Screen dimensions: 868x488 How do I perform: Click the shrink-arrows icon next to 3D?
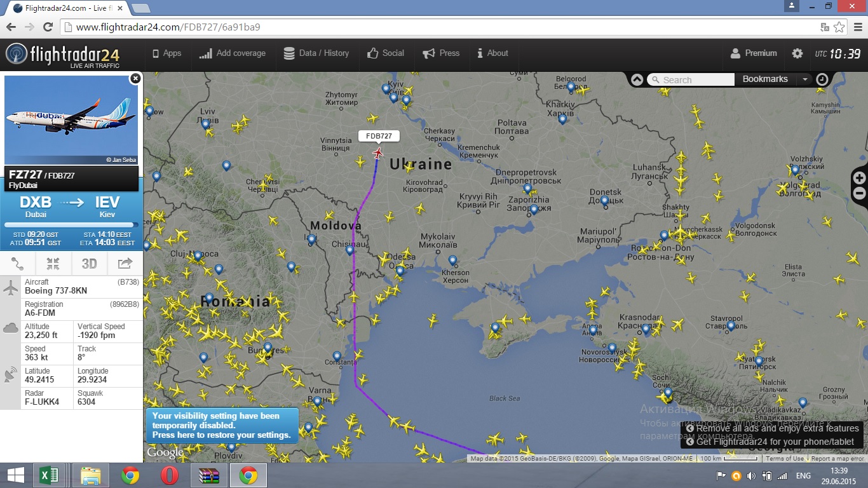(53, 264)
